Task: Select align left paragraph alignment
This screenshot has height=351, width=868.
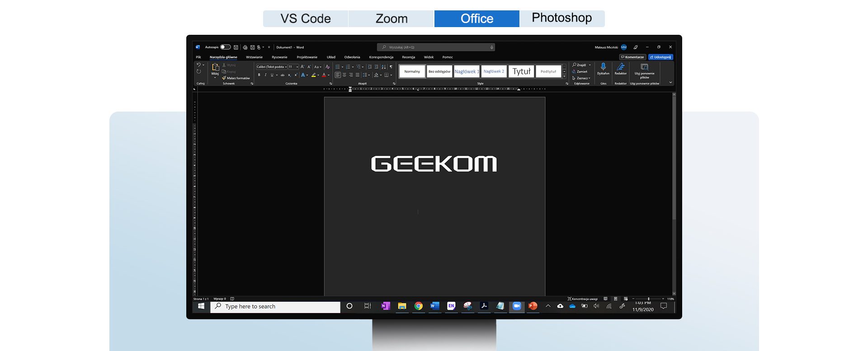Action: (x=338, y=75)
